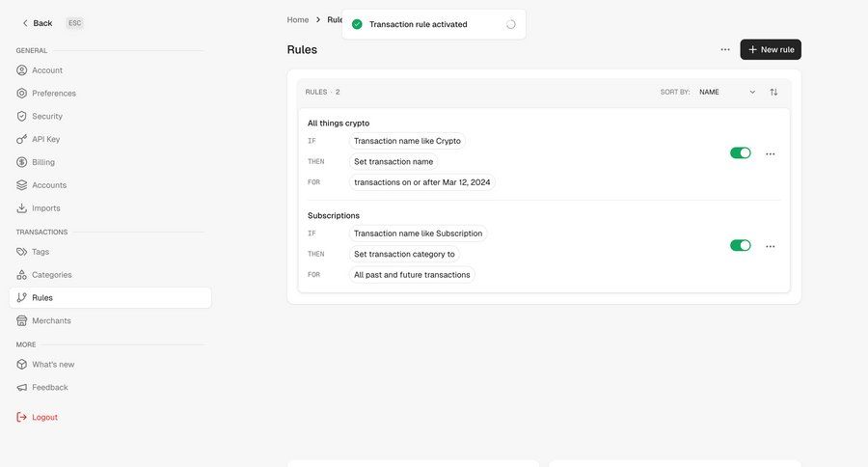Disable the Subscriptions rule toggle
Image resolution: width=868 pixels, height=467 pixels.
point(740,245)
